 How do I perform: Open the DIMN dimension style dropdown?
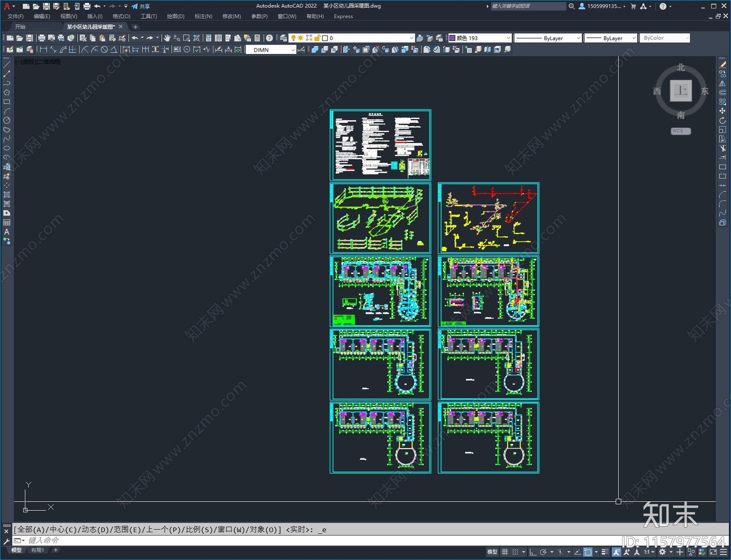coord(293,50)
